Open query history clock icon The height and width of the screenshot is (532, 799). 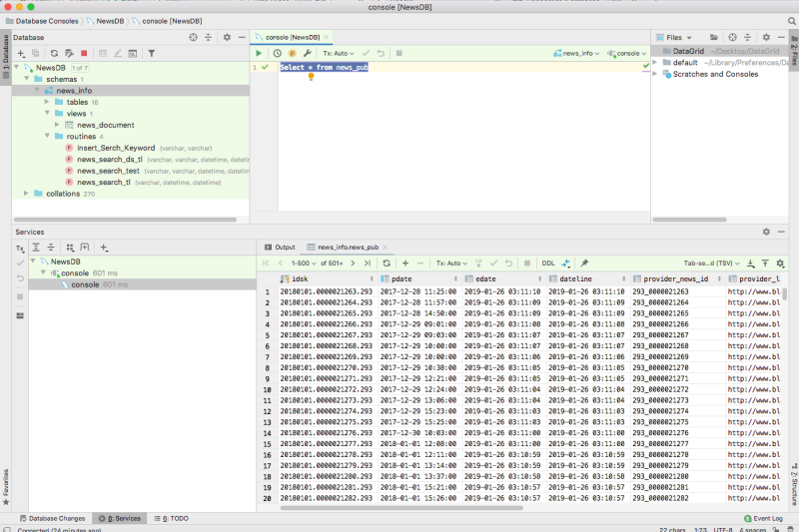(x=278, y=53)
